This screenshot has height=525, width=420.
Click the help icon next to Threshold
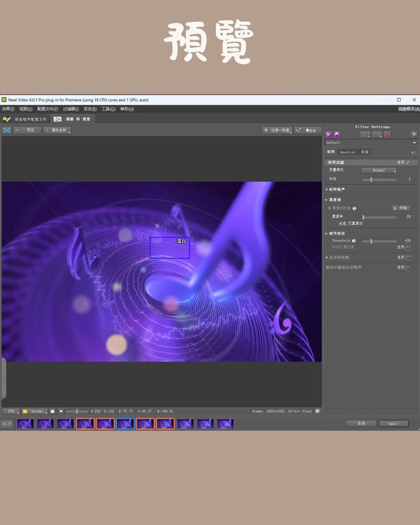(354, 241)
